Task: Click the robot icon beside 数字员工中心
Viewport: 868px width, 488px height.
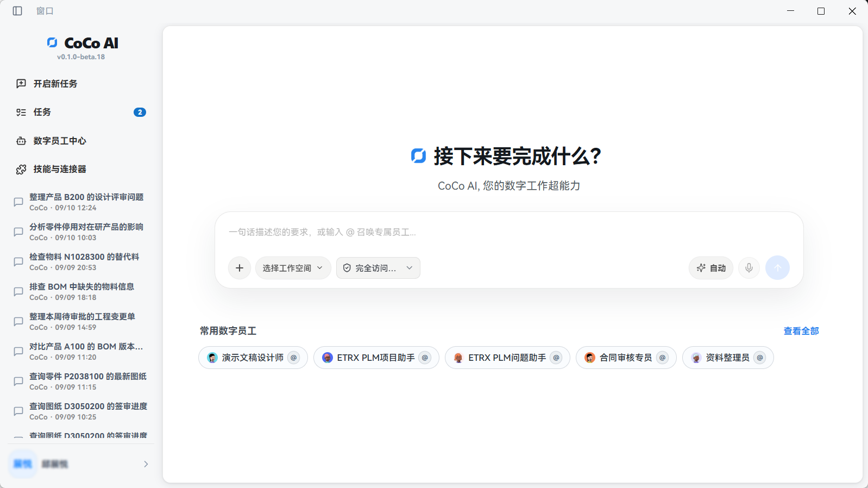Action: pyautogui.click(x=21, y=141)
